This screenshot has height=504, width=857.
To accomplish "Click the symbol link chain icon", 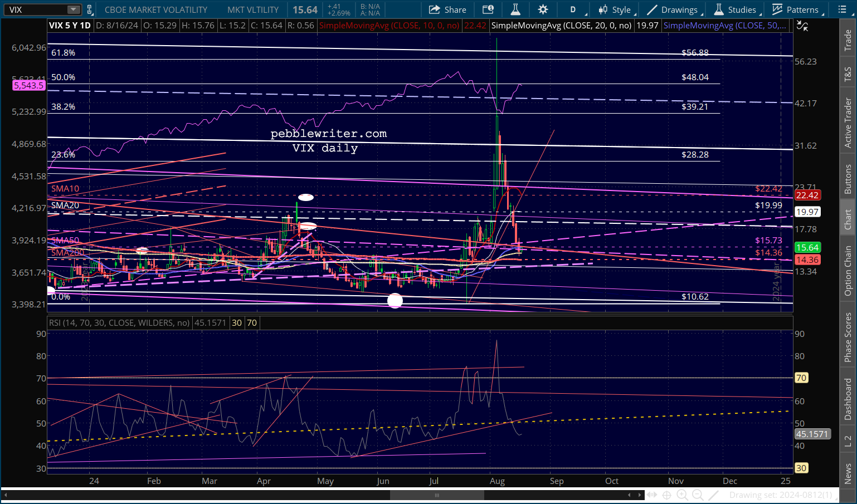I will pyautogui.click(x=89, y=9).
